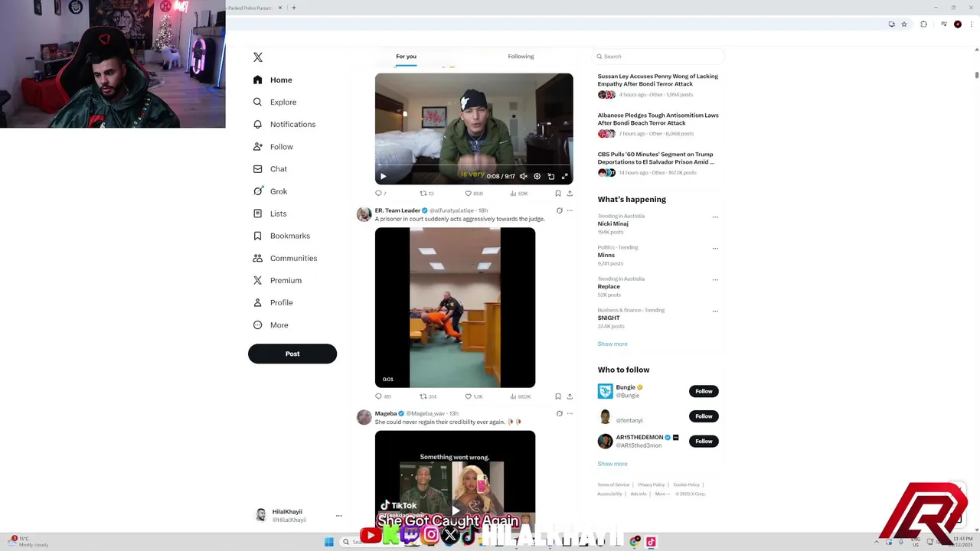
Task: Open Bookmarks in the sidebar
Action: point(281,236)
